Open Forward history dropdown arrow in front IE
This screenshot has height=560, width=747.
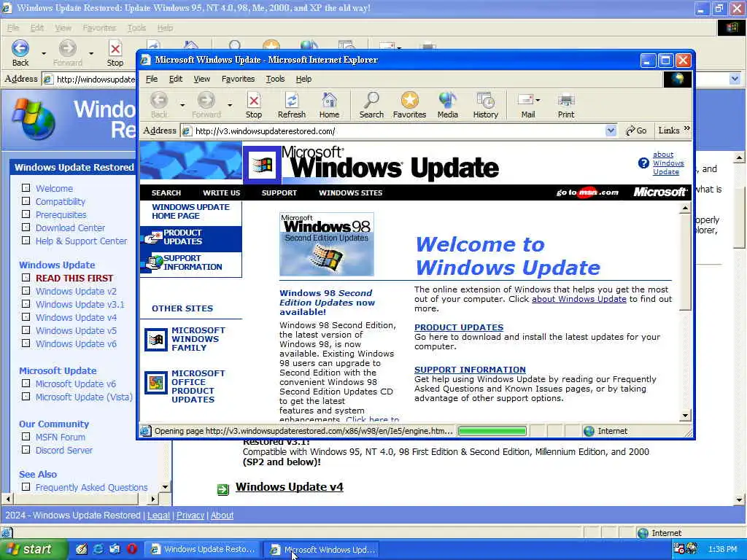click(230, 104)
